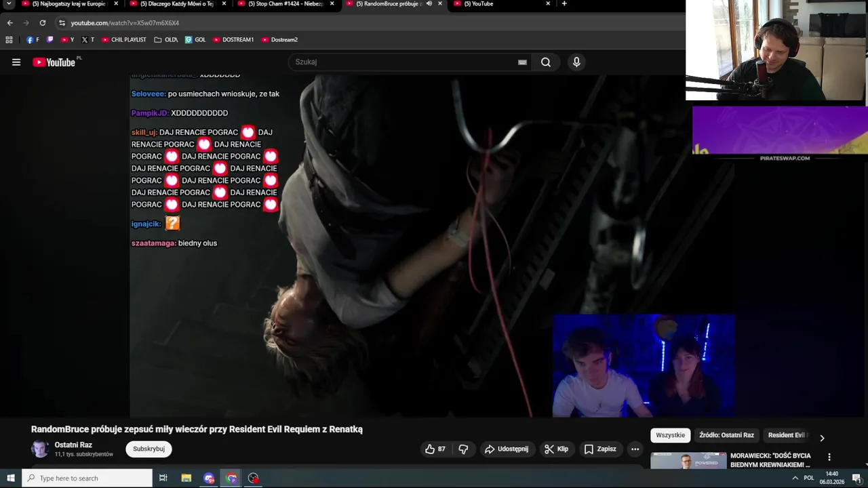Show more filter chips with the right chevron
This screenshot has height=488, width=868.
point(822,438)
